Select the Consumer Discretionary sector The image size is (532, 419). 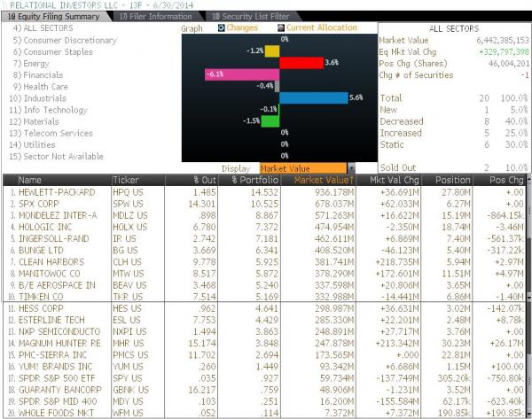tap(65, 40)
